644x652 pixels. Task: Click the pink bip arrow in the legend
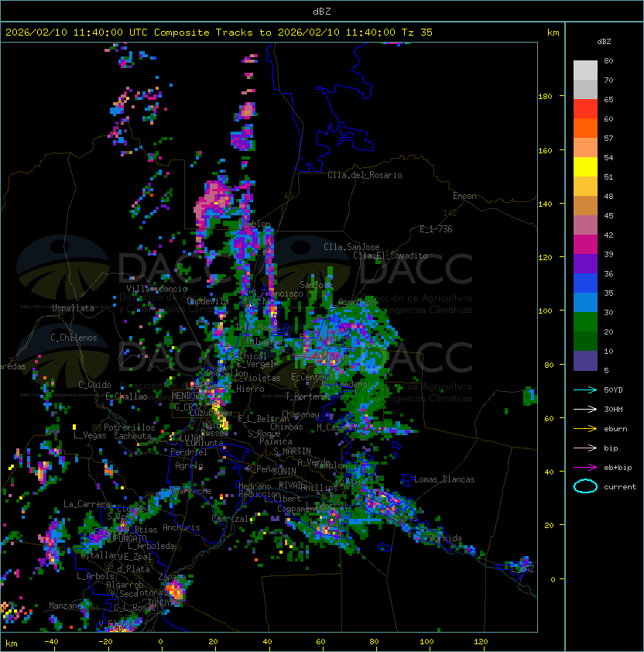pyautogui.click(x=585, y=448)
